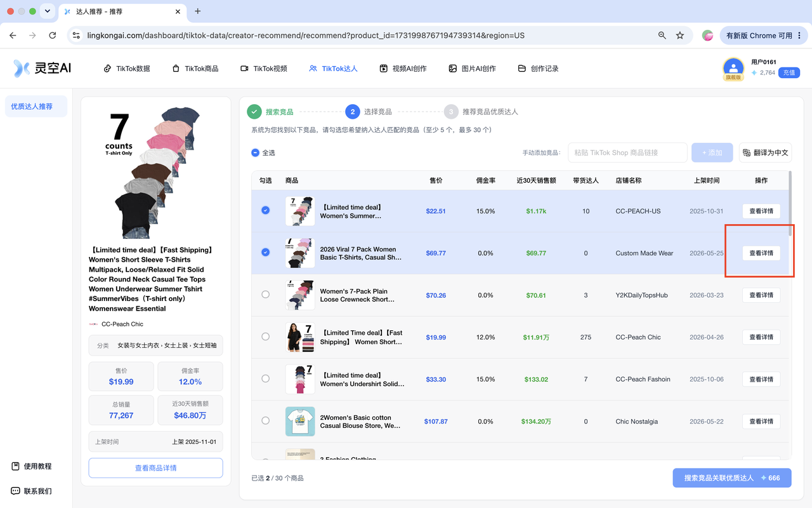Viewport: 812px width, 508px height.
Task: Click 查看详情 for CC-Peach Fashoin
Action: (761, 379)
